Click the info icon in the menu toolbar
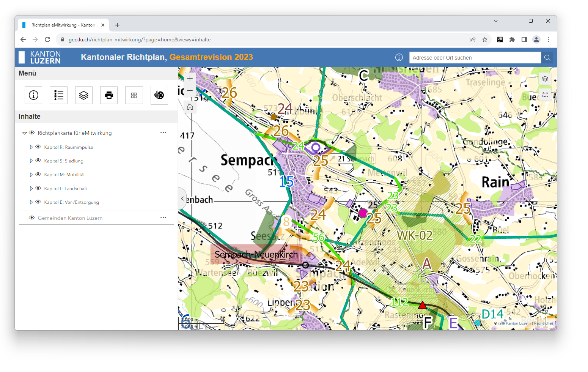 [x=33, y=95]
